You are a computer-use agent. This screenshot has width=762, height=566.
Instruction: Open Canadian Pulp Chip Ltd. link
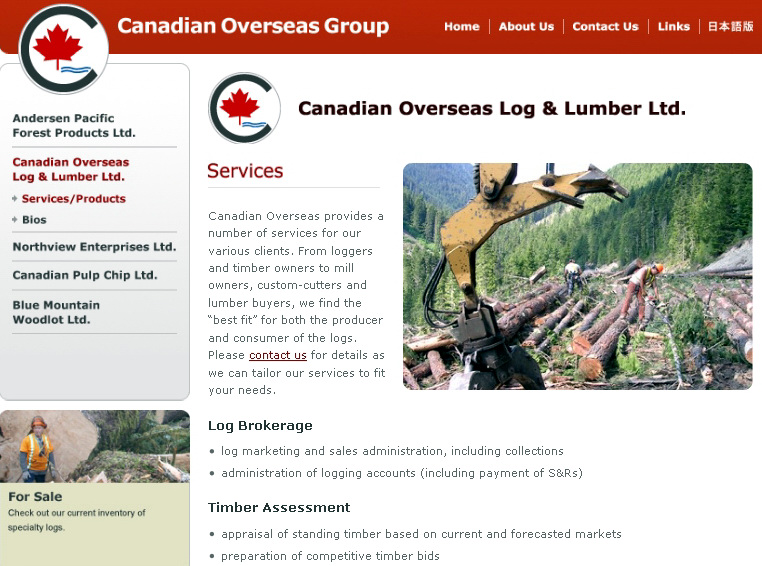pyautogui.click(x=85, y=275)
